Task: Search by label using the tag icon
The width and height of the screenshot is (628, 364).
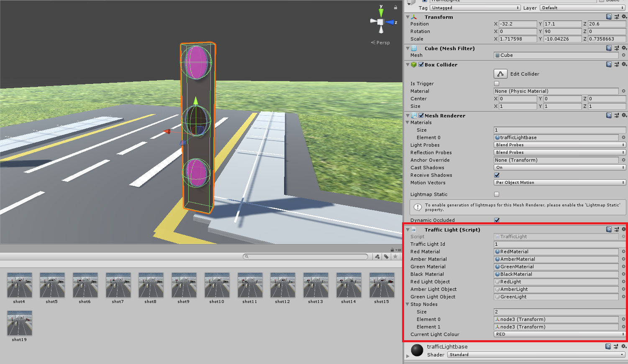Action: 386,257
